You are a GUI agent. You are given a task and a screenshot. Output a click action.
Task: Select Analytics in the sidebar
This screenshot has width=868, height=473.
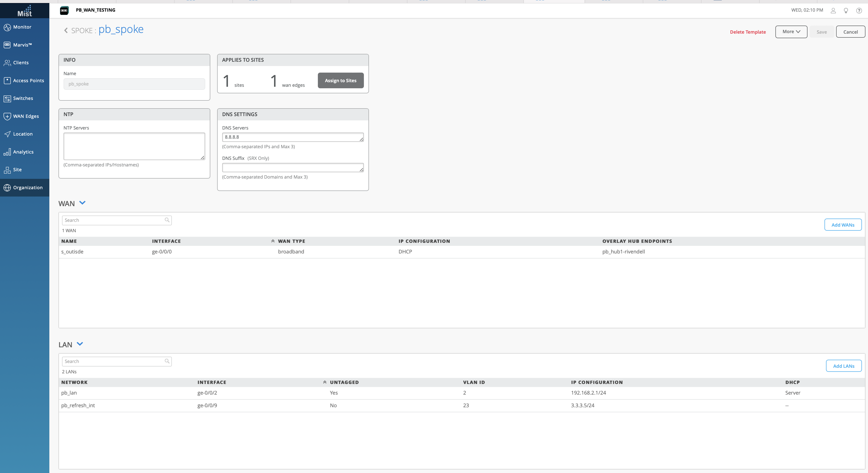[x=23, y=152]
